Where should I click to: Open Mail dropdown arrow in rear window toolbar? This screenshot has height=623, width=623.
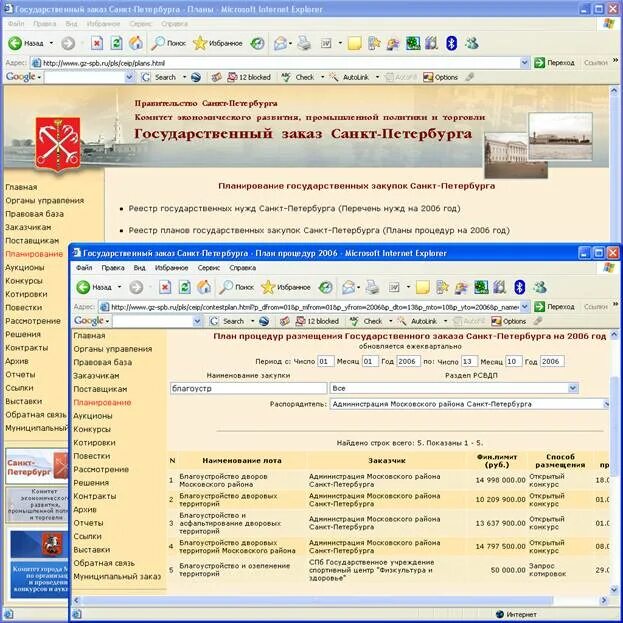(290, 43)
